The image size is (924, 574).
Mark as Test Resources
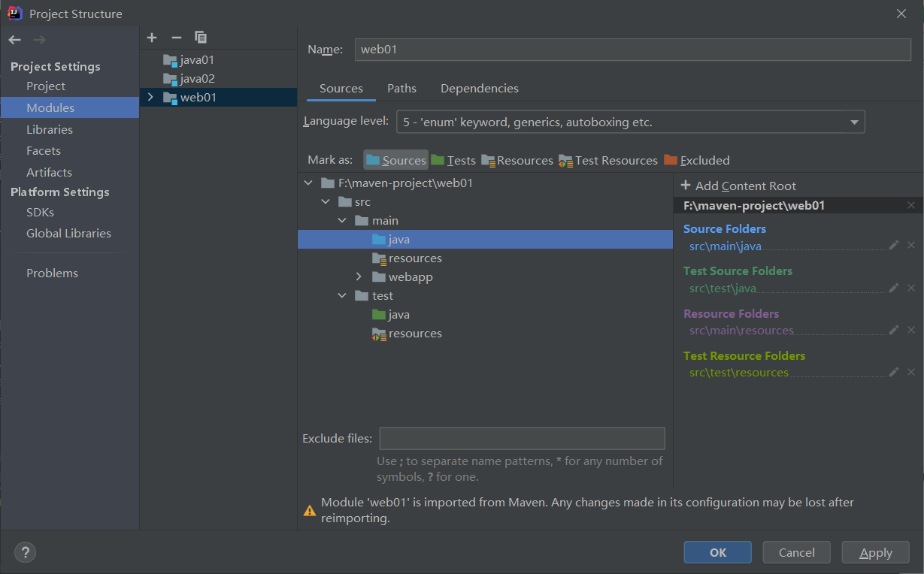[608, 160]
